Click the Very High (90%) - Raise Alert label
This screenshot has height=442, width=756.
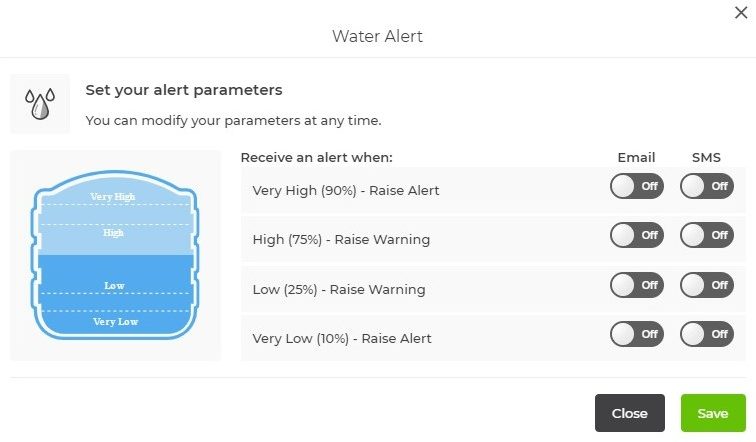point(346,190)
